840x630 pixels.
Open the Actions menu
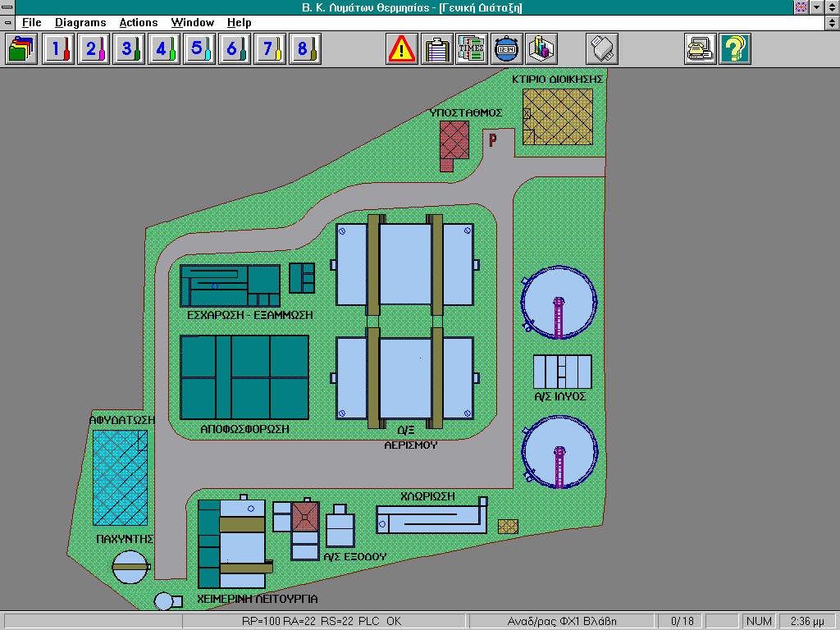[x=138, y=23]
